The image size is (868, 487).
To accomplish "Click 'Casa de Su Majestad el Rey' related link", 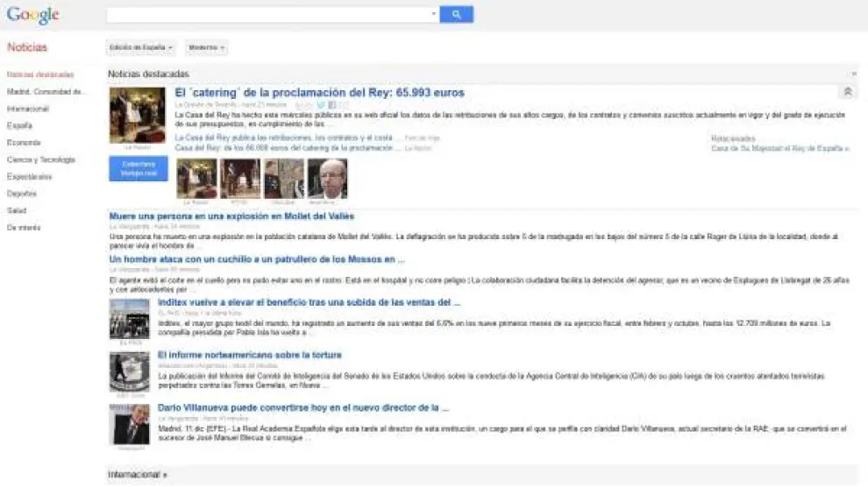I will tap(779, 149).
